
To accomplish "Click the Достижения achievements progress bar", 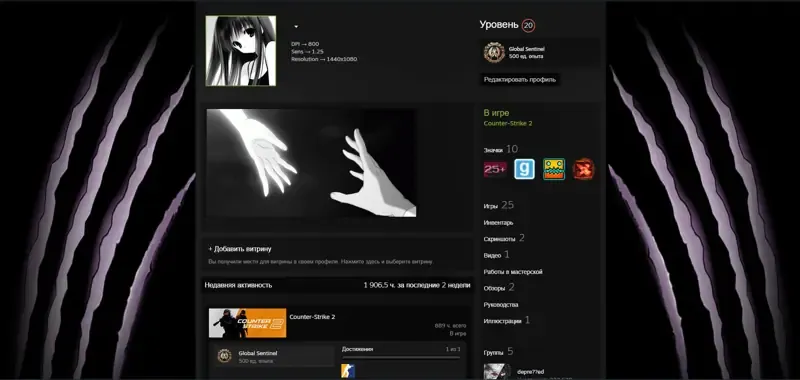I will (401, 358).
